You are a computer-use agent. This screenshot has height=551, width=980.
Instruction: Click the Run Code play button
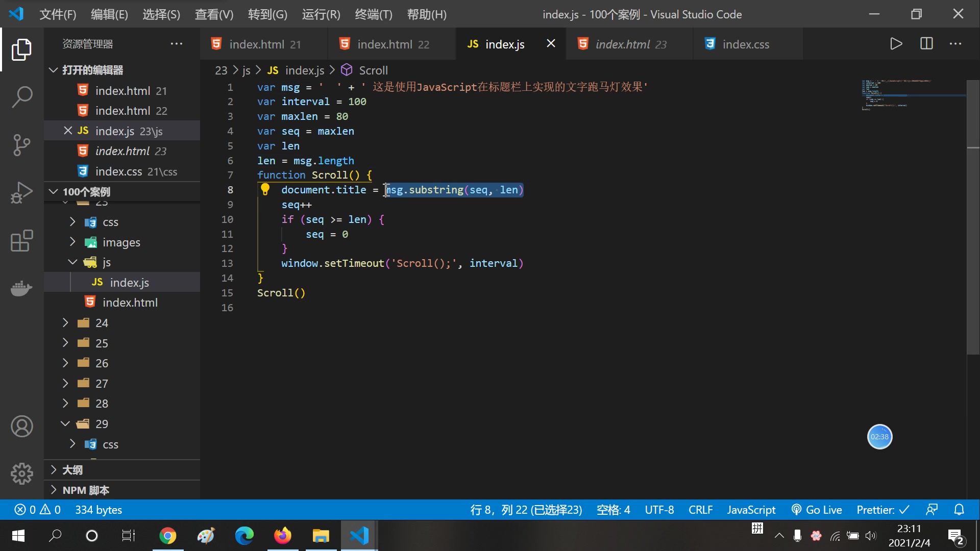pyautogui.click(x=896, y=44)
